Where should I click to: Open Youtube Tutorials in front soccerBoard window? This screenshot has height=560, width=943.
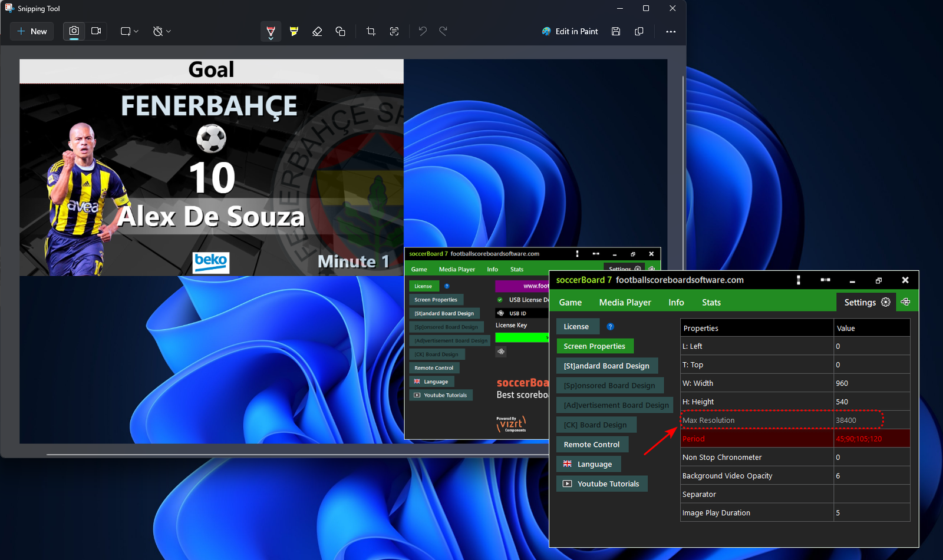click(x=602, y=483)
